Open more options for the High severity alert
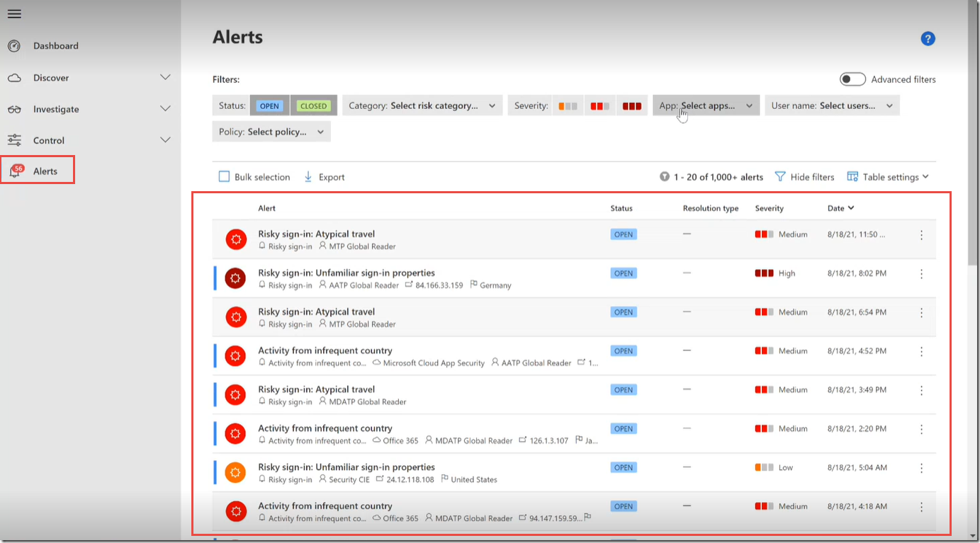 (x=921, y=273)
